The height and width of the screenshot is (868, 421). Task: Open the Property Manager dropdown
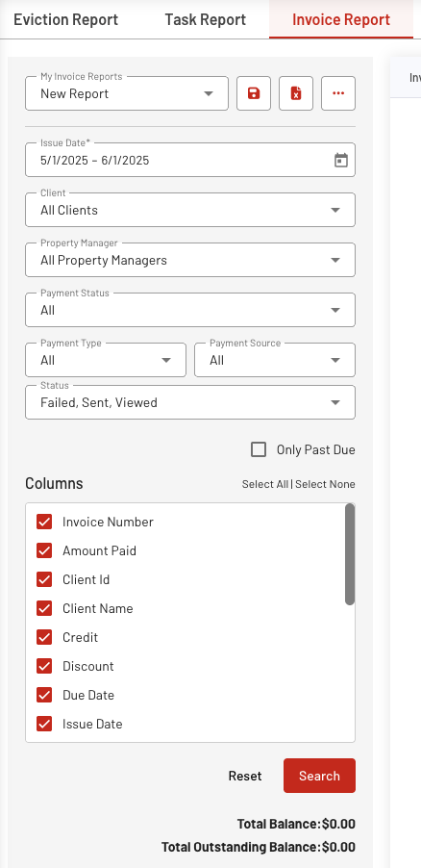[x=190, y=260]
